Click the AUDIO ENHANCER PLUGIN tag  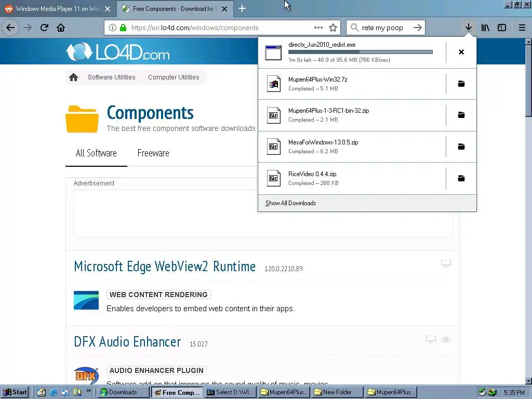pos(156,370)
